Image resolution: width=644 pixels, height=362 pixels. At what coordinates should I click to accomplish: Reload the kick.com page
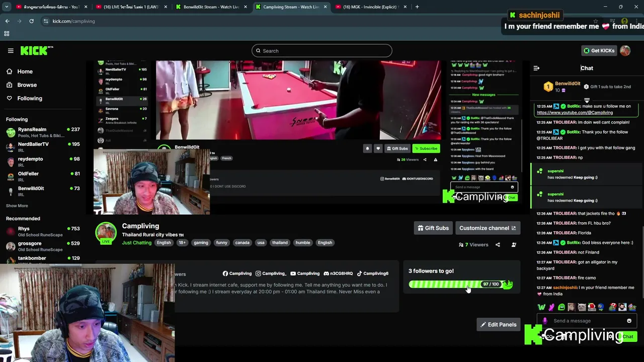(31, 21)
